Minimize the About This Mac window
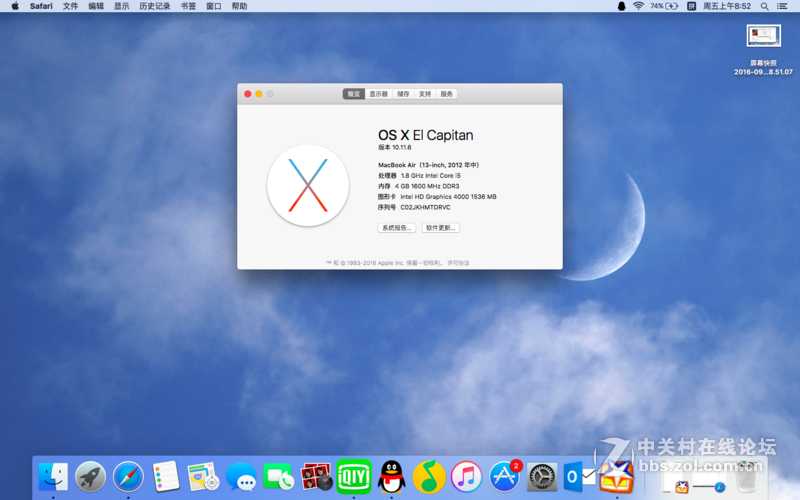800x500 pixels. click(x=259, y=94)
